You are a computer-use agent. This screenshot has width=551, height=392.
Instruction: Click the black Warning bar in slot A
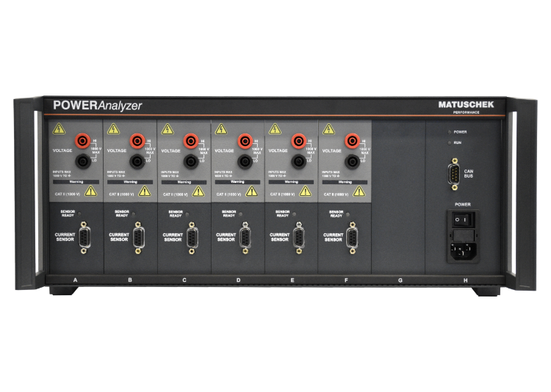coord(76,182)
